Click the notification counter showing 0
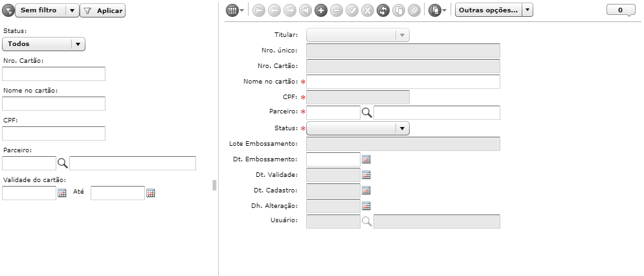The image size is (644, 276). point(621,10)
